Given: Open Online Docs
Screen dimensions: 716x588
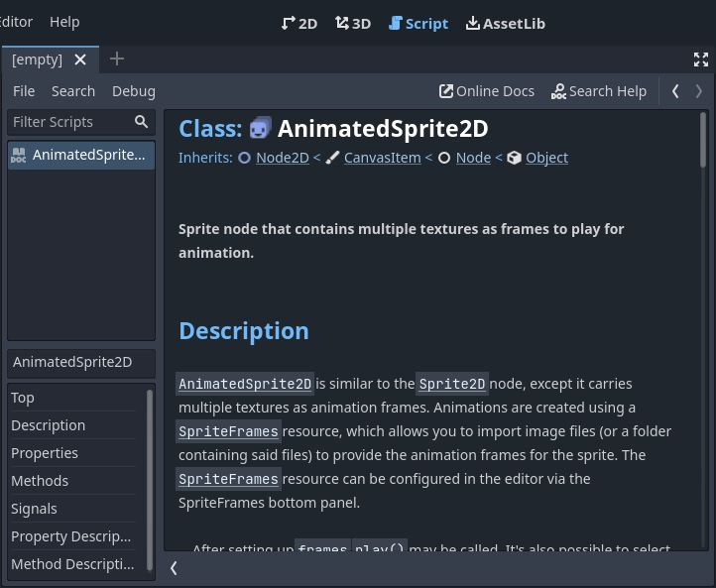Looking at the screenshot, I should point(487,91).
